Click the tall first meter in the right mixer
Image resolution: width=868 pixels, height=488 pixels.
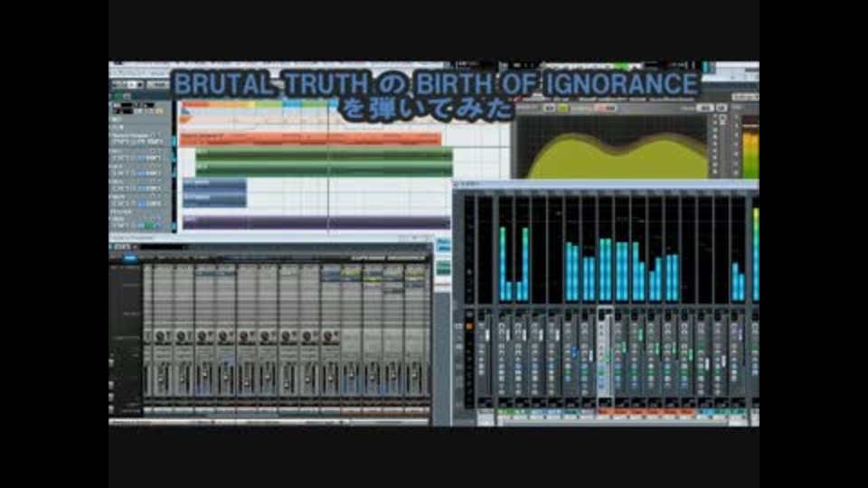point(503,263)
